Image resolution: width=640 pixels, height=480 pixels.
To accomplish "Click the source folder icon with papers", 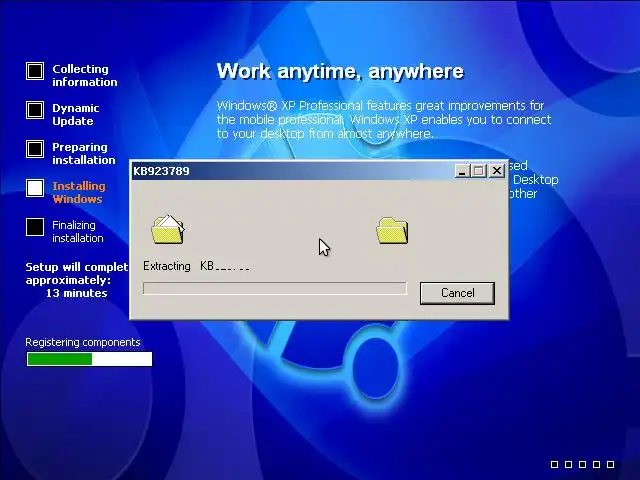I will (x=168, y=229).
